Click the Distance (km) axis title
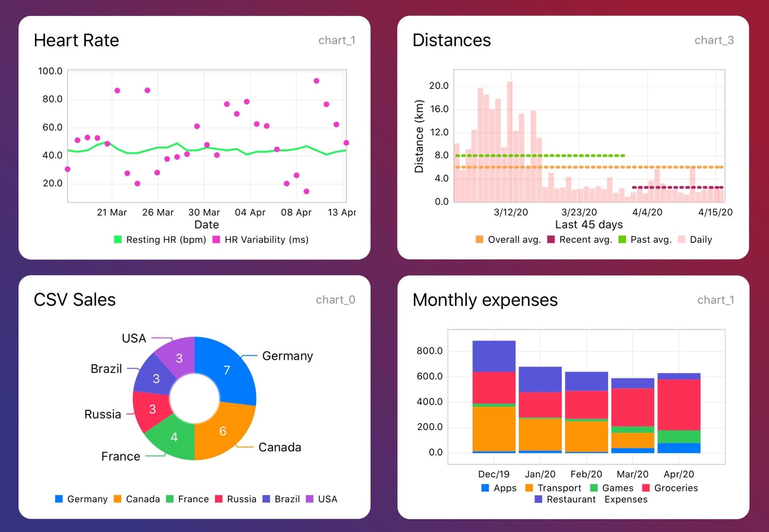769x532 pixels. point(419,136)
